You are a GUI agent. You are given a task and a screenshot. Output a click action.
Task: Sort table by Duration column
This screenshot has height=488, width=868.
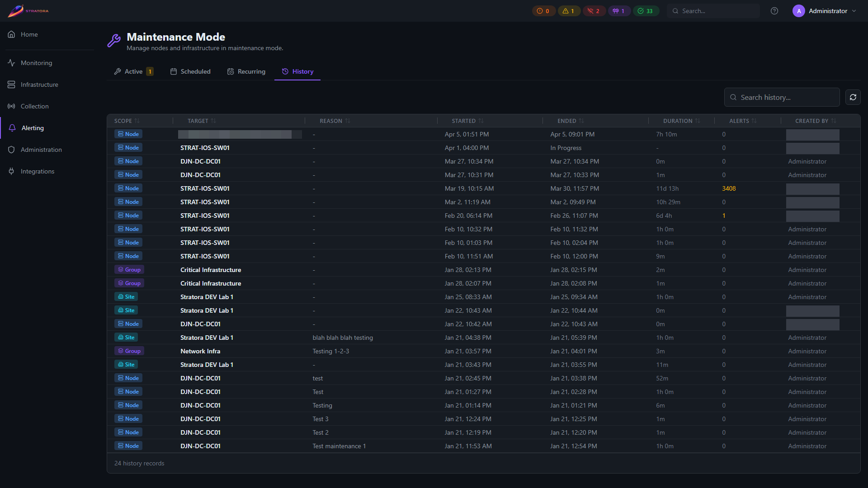tap(682, 121)
